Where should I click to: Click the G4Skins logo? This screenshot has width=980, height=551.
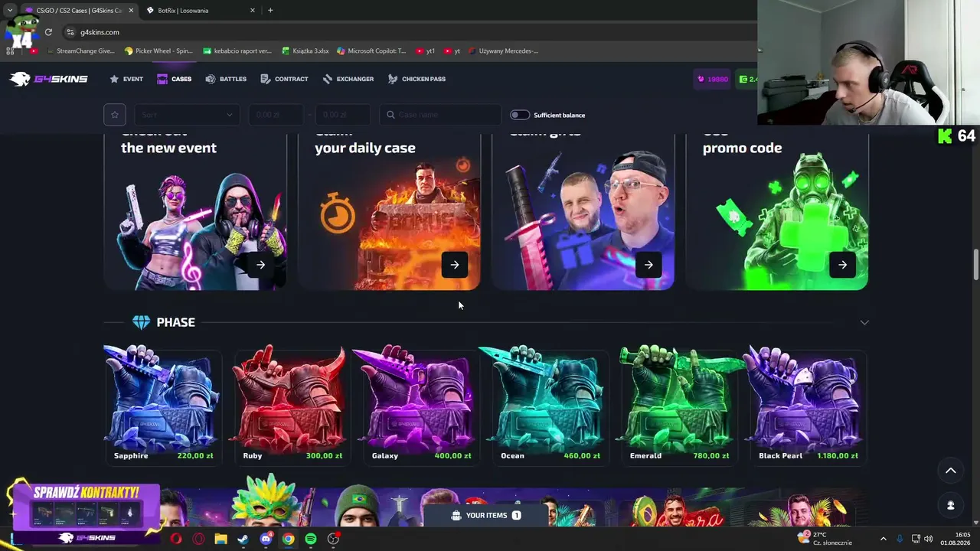[49, 79]
